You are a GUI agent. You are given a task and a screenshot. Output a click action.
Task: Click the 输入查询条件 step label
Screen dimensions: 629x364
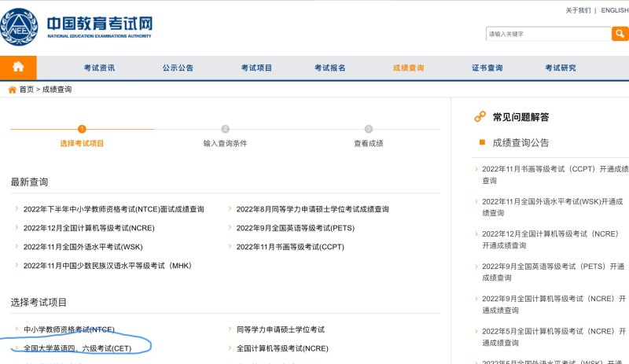coord(225,143)
